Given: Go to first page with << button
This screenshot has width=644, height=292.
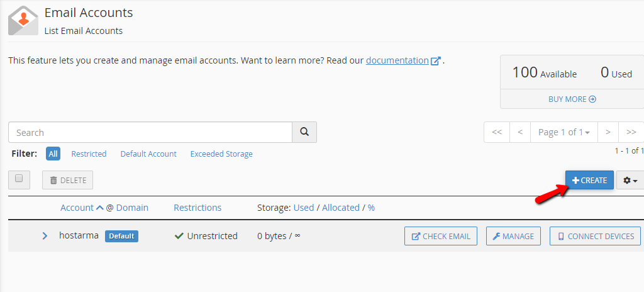Looking at the screenshot, I should 496,132.
